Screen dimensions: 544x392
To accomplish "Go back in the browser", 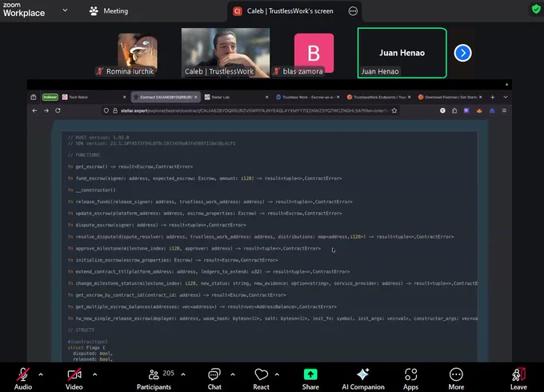I will (34, 110).
